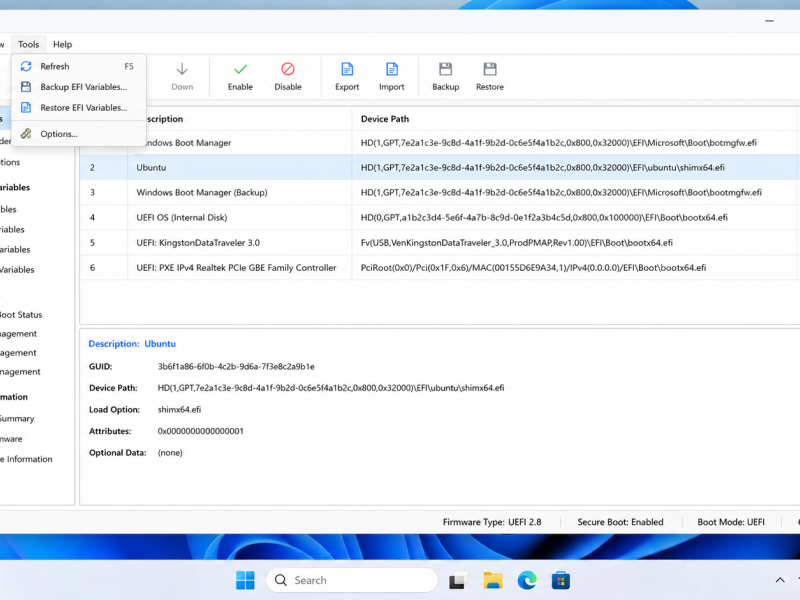The image size is (800, 600).
Task: Click the taskbar Search box
Action: pyautogui.click(x=352, y=580)
